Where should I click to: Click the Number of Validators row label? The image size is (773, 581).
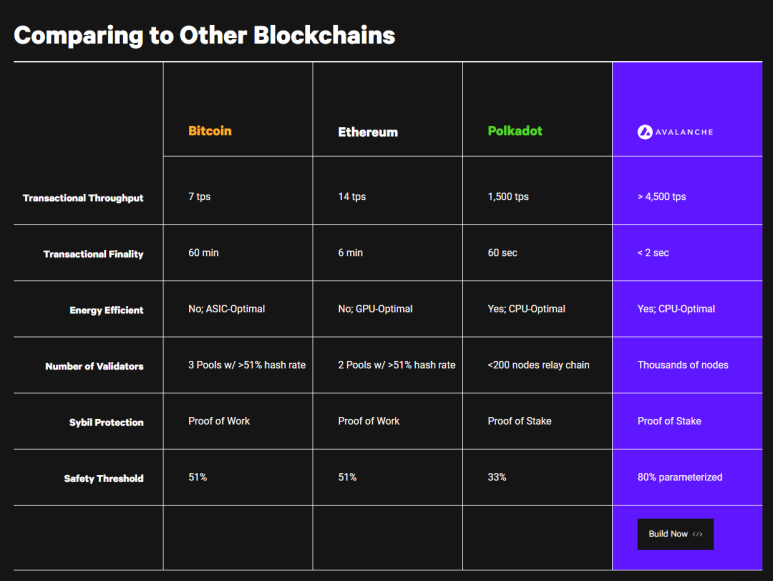click(x=94, y=366)
